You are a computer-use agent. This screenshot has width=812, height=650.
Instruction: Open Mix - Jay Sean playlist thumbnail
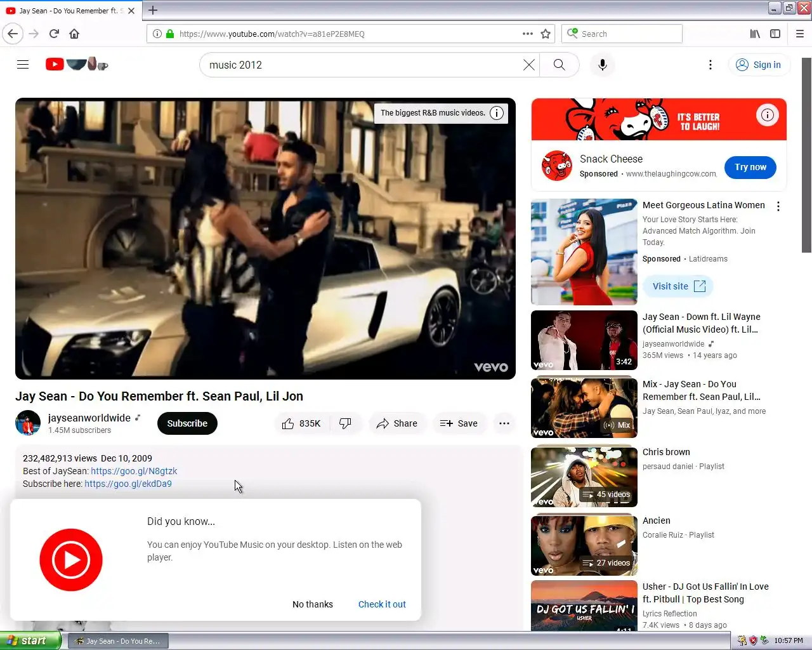[x=584, y=409]
